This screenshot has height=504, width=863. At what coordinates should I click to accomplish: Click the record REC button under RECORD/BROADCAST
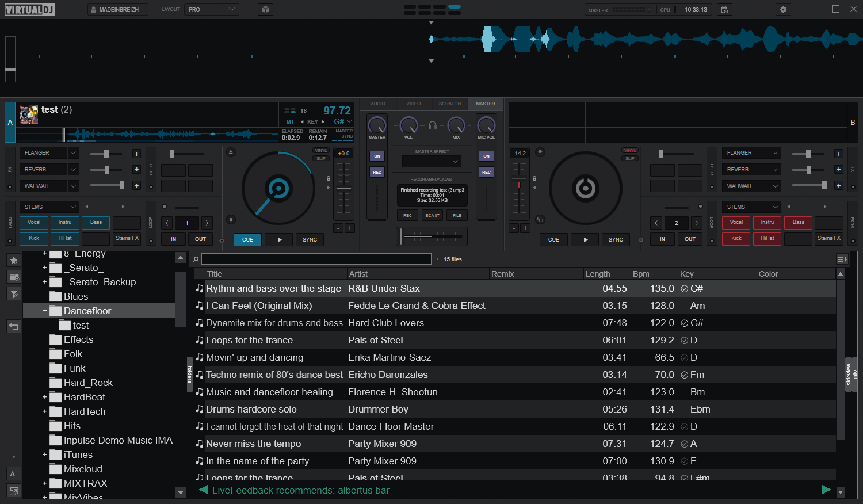pyautogui.click(x=407, y=216)
